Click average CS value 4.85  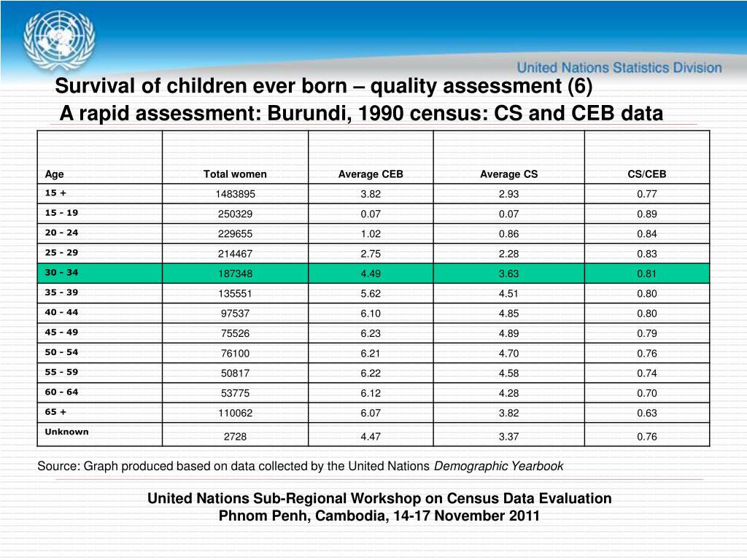[508, 314]
